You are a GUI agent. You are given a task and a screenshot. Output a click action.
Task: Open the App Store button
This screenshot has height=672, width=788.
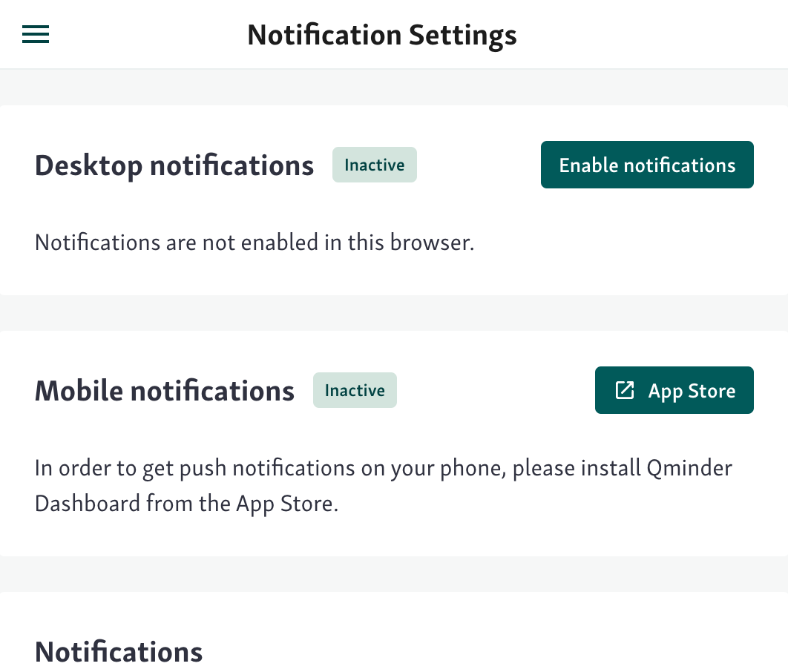click(x=674, y=390)
